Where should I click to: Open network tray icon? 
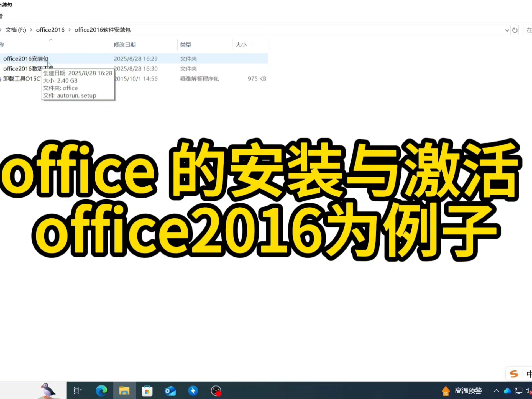click(518, 391)
